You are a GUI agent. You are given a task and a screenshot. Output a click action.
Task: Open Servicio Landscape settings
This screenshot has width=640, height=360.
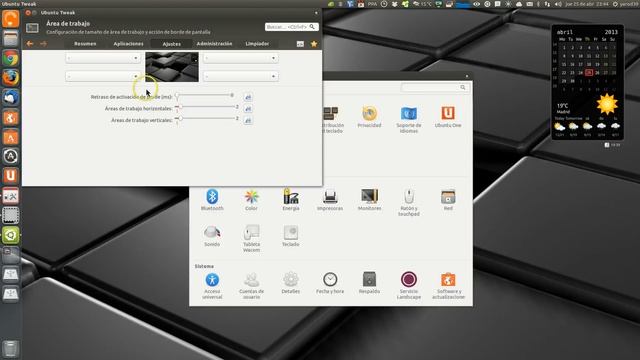tap(409, 280)
